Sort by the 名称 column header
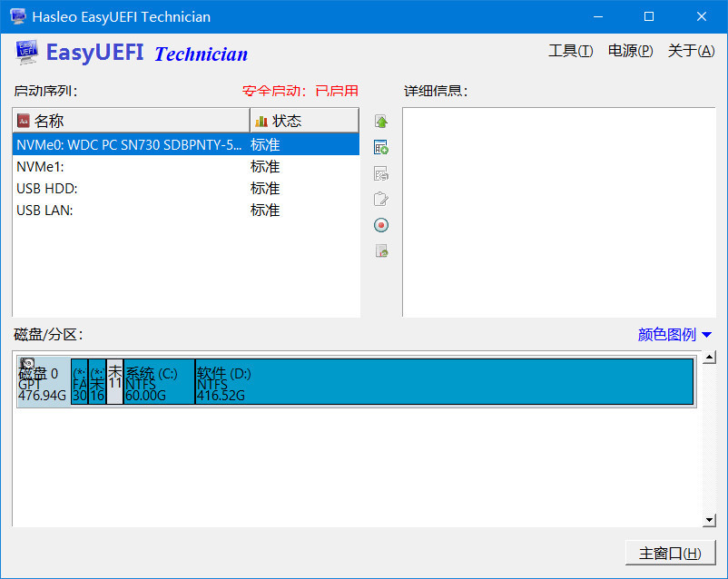 tap(131, 121)
